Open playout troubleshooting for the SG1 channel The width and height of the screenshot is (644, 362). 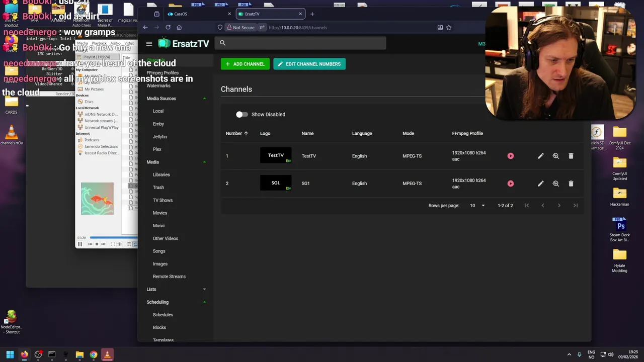tap(556, 184)
